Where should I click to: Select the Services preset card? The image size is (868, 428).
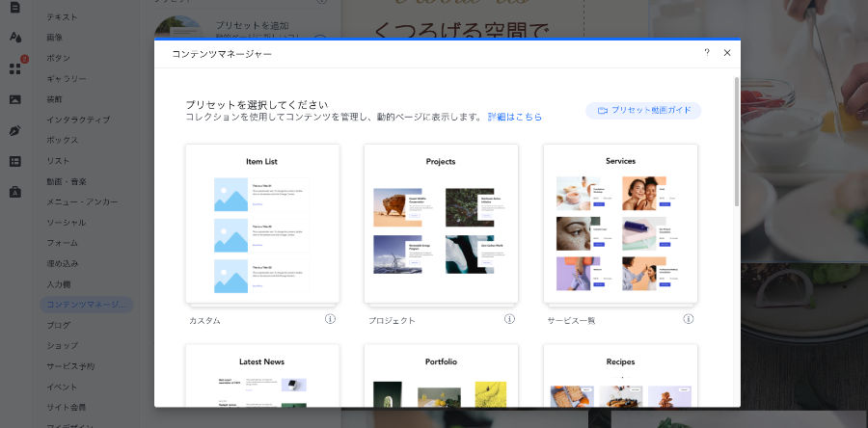pyautogui.click(x=620, y=224)
